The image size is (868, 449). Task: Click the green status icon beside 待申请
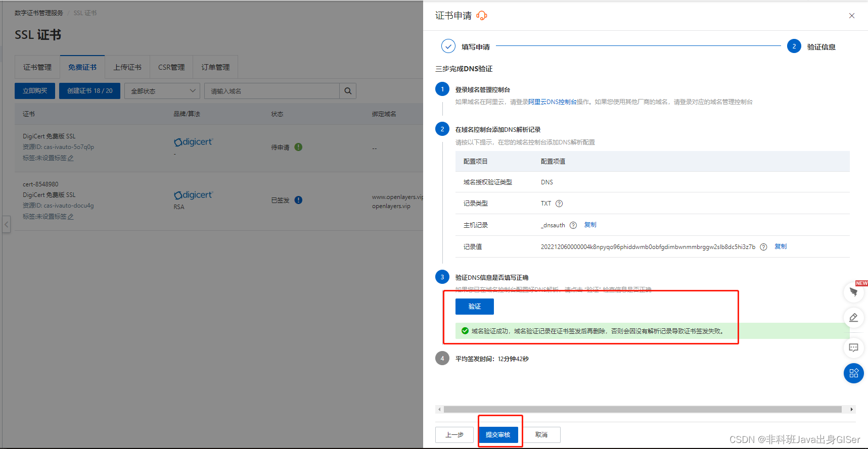click(x=298, y=147)
